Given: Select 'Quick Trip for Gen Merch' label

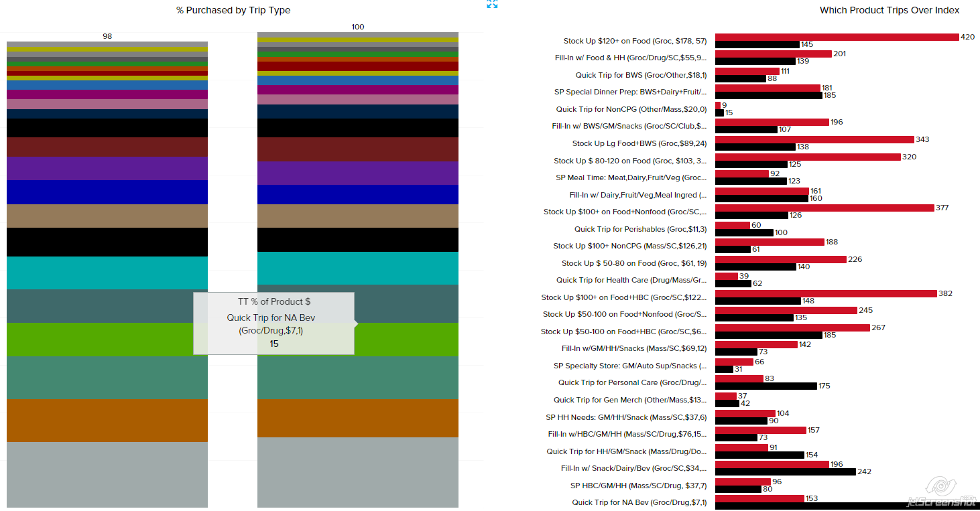Looking at the screenshot, I should tap(629, 400).
